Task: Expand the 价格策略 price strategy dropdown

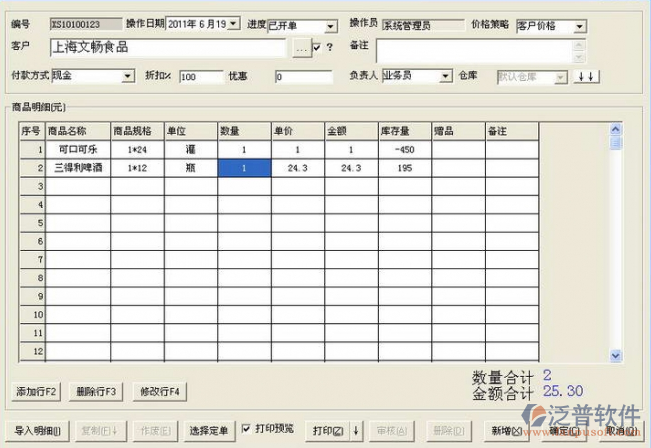Action: [x=580, y=27]
